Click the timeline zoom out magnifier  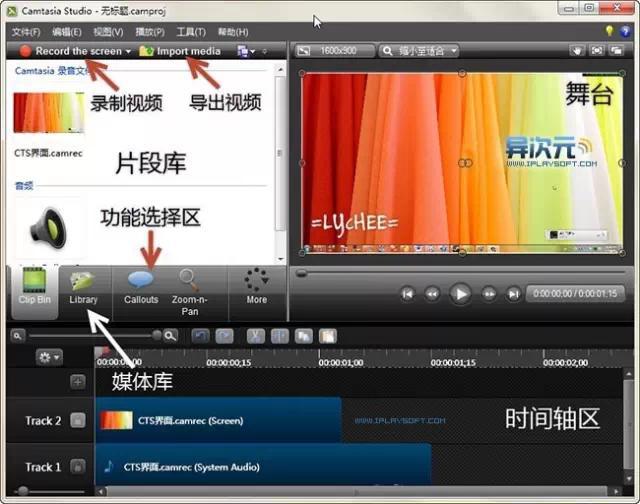point(18,336)
